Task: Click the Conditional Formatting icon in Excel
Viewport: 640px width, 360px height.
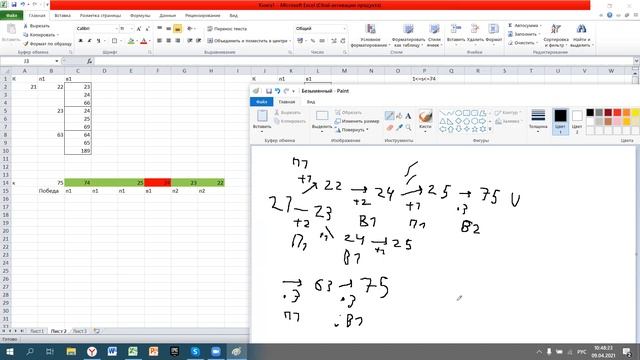Action: tap(371, 29)
